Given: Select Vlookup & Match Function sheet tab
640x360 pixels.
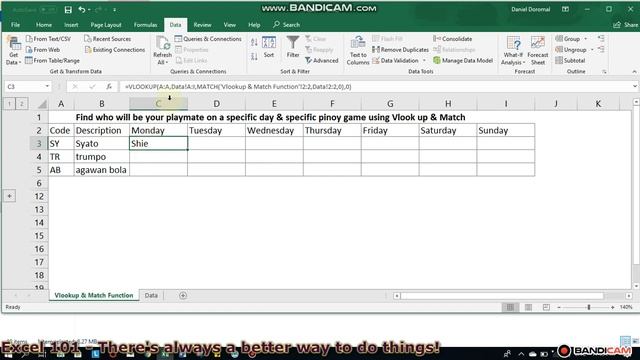Looking at the screenshot, I should pos(94,296).
